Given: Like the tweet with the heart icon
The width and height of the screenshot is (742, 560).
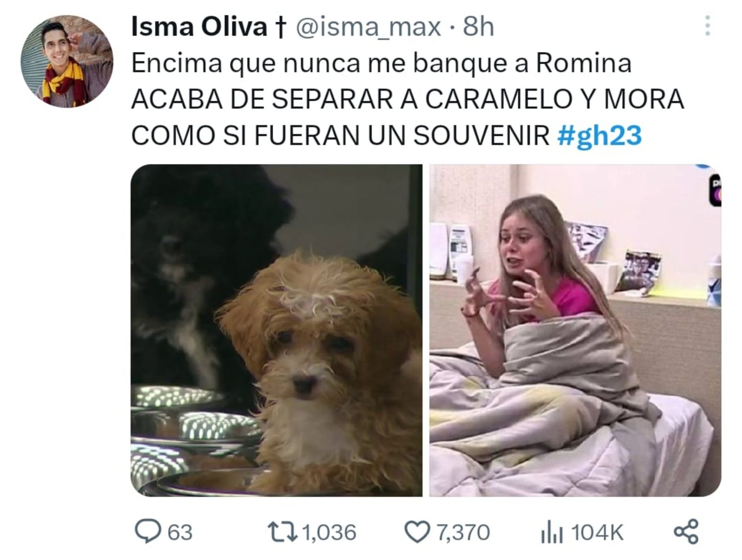Looking at the screenshot, I should 418,532.
